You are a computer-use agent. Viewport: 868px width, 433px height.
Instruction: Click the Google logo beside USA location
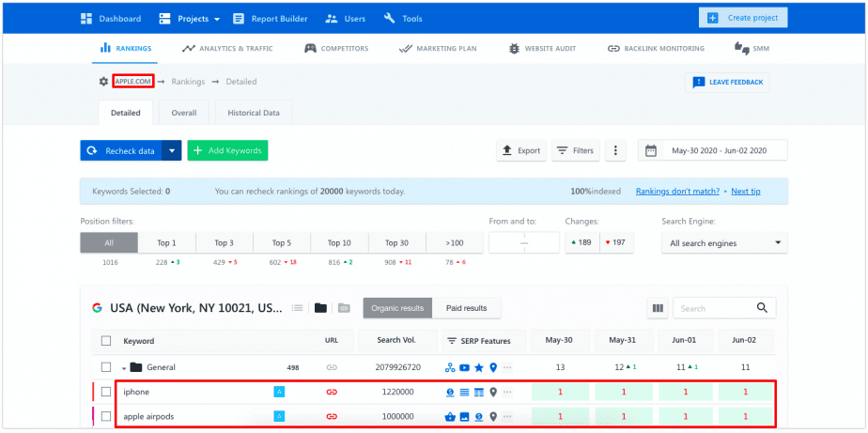pyautogui.click(x=98, y=308)
